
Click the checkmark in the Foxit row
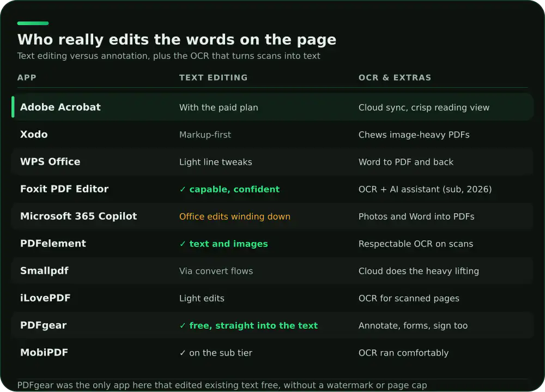point(183,189)
